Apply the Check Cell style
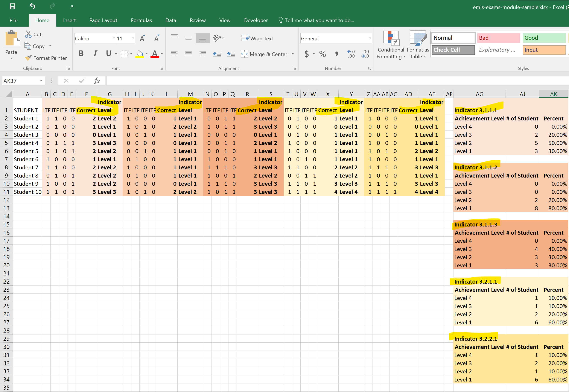The width and height of the screenshot is (569, 392). (453, 50)
